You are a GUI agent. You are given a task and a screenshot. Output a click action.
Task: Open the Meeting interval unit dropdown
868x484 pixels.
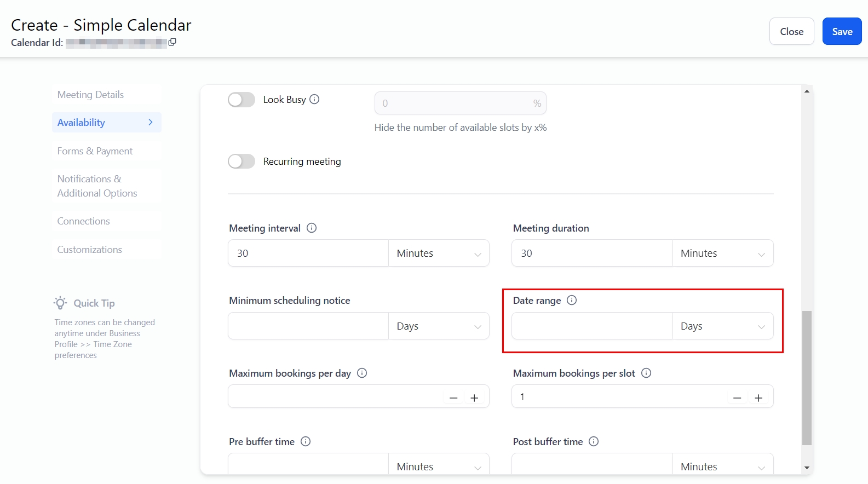439,253
